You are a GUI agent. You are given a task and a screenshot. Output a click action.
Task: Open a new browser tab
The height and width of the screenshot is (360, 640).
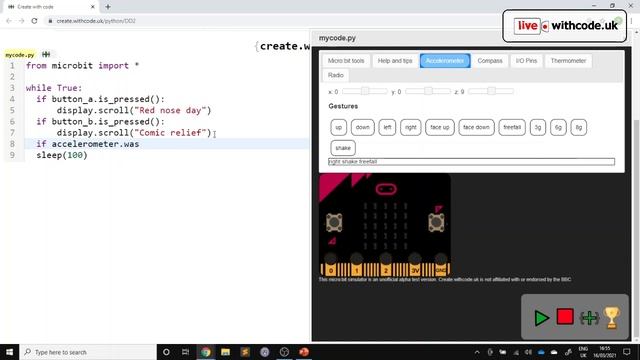tap(108, 7)
